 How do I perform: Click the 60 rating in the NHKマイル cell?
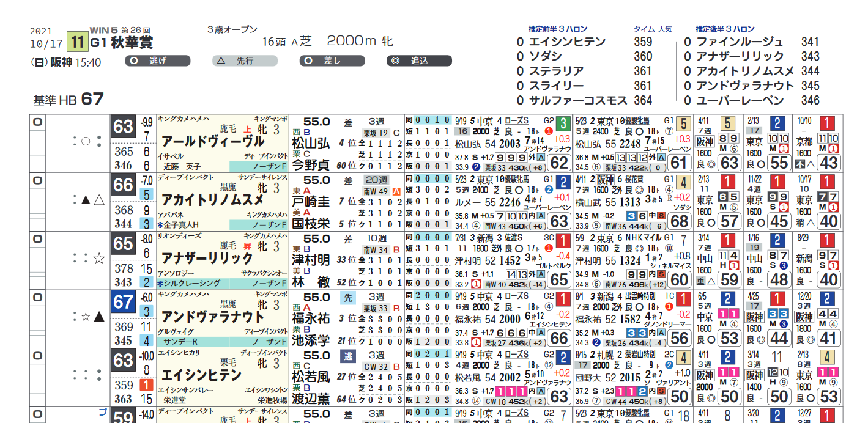(680, 279)
